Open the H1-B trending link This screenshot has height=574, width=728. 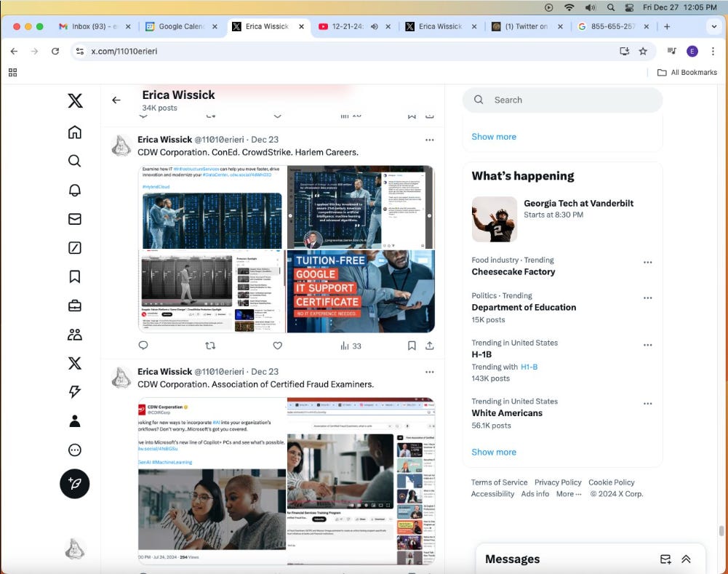(x=529, y=367)
